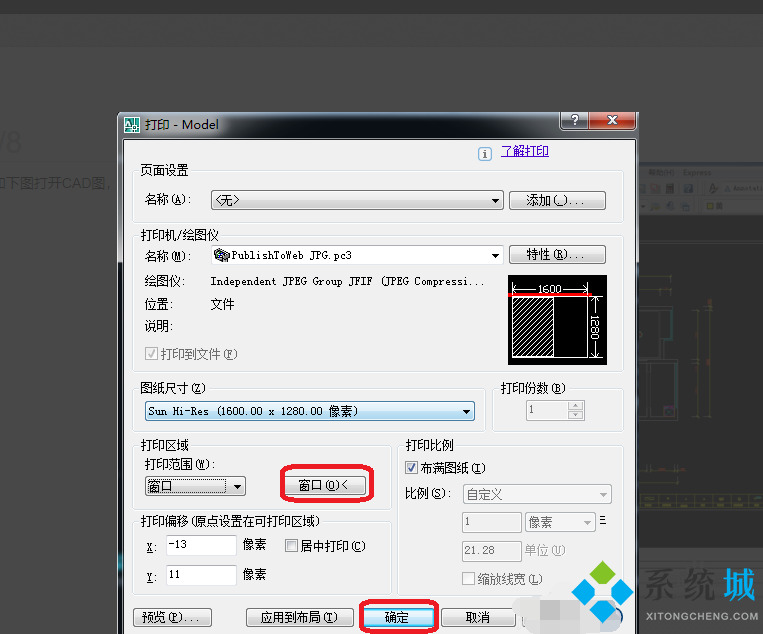The width and height of the screenshot is (763, 634).
Task: Click the info icon beside 了解打印
Action: pyautogui.click(x=485, y=154)
